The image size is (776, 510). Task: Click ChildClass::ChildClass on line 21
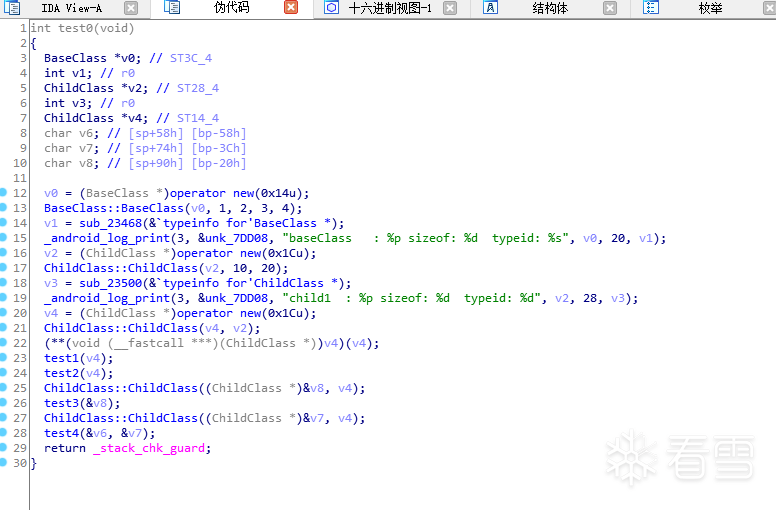[x=121, y=328]
